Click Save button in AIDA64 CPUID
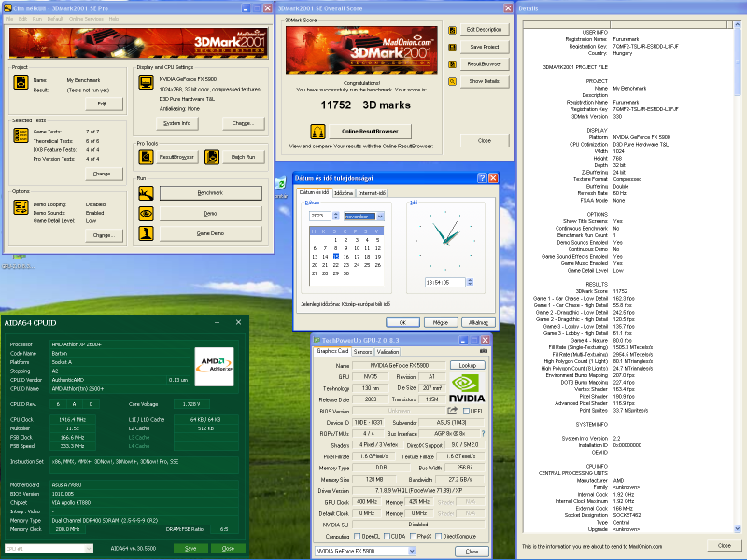Viewport: 747px width, 560px height. [x=190, y=549]
